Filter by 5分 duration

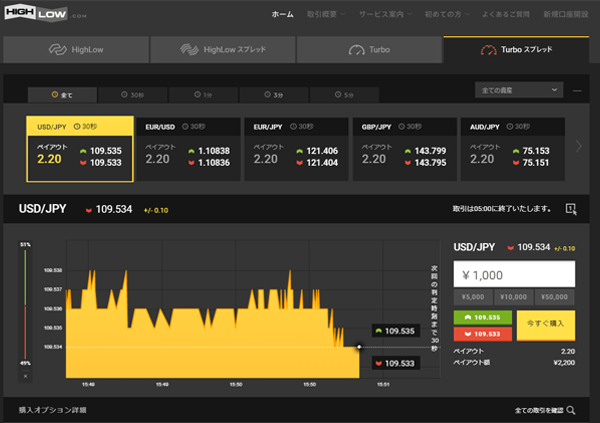pos(344,95)
